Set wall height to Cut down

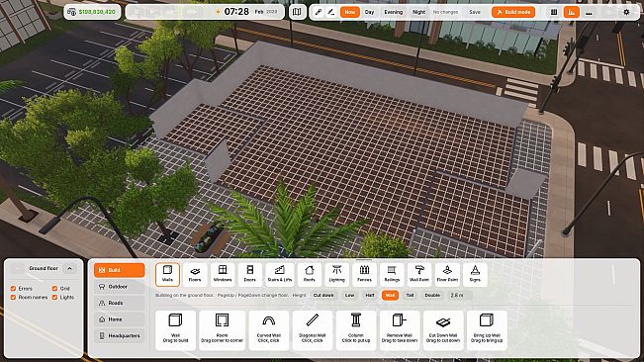(x=323, y=295)
